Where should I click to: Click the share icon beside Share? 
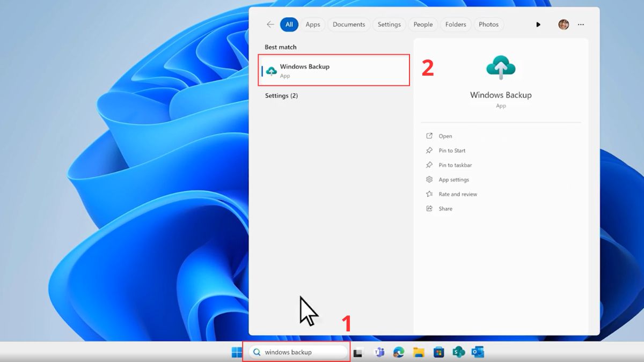pyautogui.click(x=429, y=209)
